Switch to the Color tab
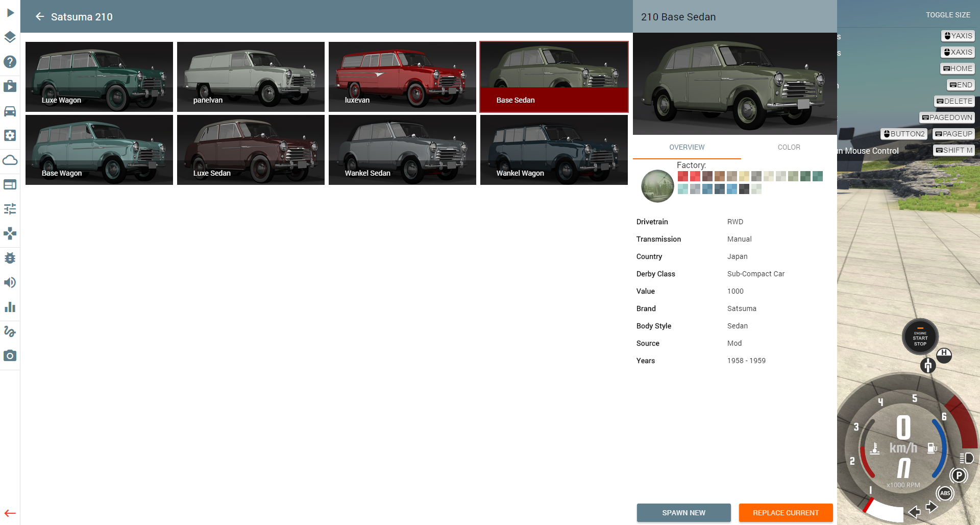This screenshot has height=525, width=980. coord(789,147)
